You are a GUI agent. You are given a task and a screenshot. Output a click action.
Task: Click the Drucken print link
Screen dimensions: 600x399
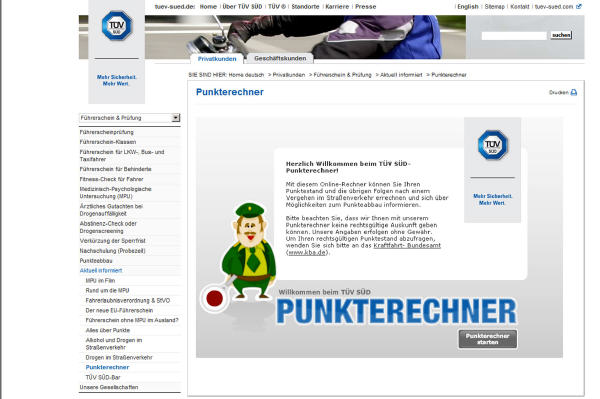coord(558,92)
